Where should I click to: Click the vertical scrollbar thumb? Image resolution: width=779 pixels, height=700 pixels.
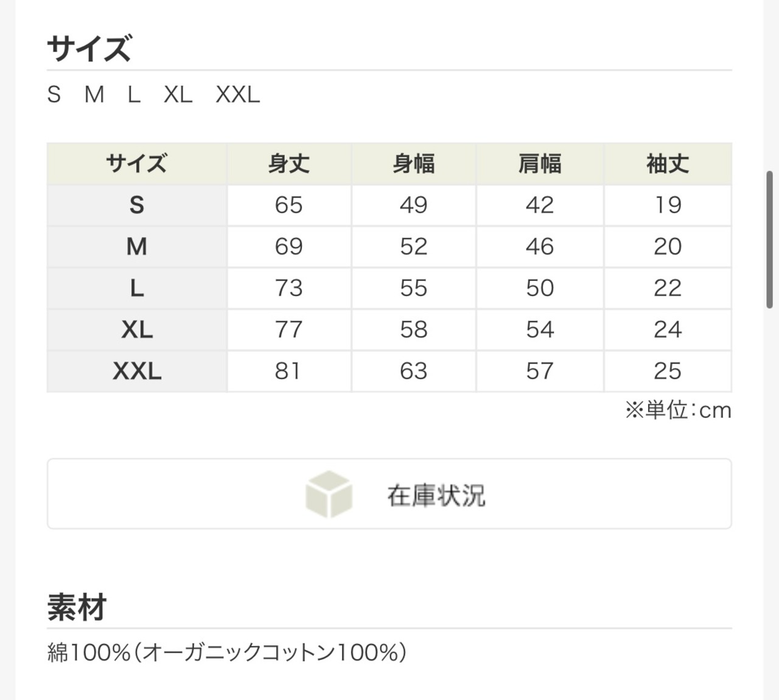(x=770, y=240)
